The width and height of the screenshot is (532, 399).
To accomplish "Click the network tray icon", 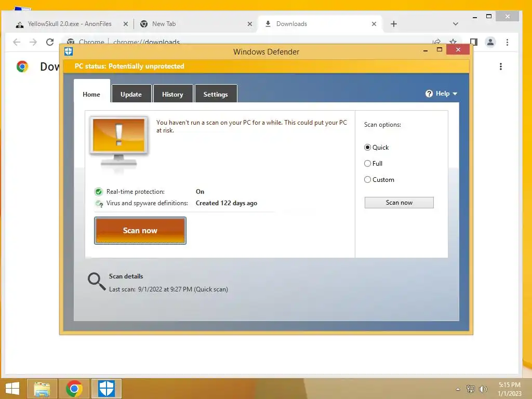I will click(471, 389).
